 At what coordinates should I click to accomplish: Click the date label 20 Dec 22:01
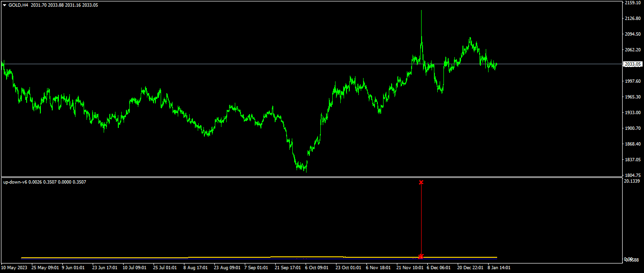coord(471,268)
